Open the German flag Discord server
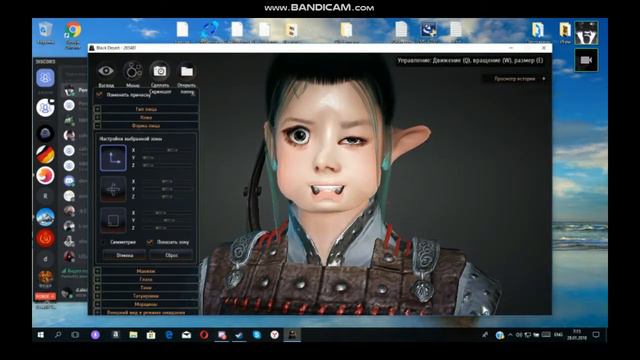640x360 pixels. pos(45,155)
